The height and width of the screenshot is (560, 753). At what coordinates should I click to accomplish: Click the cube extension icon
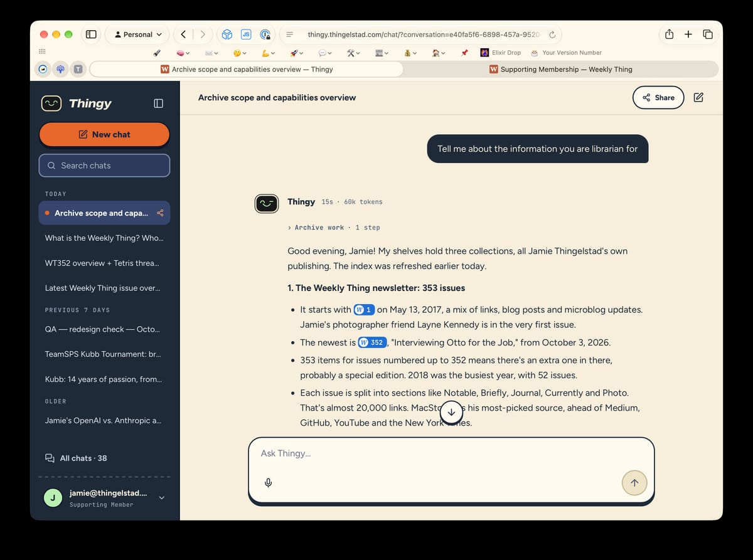pos(227,34)
